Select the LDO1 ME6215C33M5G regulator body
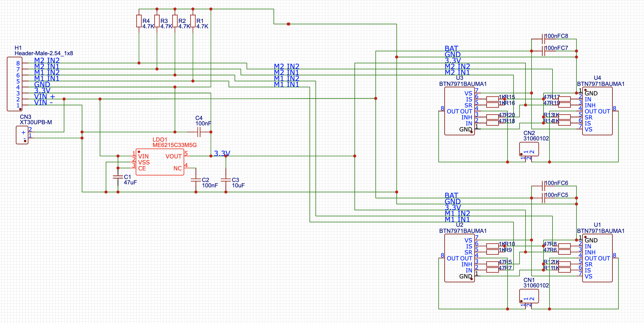This screenshot has height=324, width=644. [160, 162]
